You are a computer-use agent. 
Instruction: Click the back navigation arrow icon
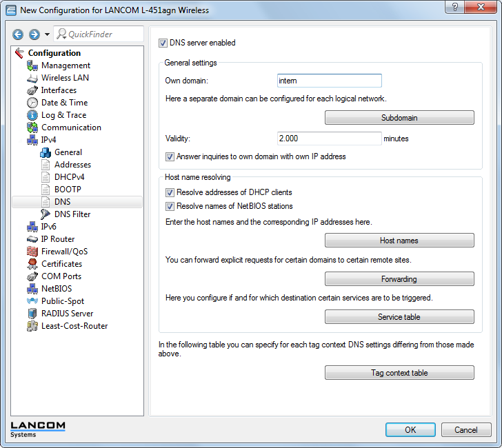[x=17, y=34]
